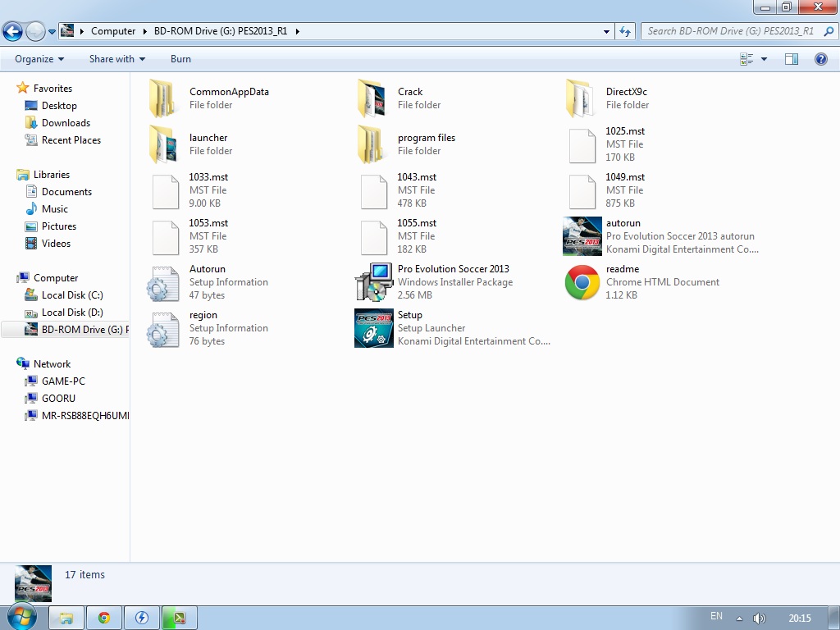Image resolution: width=840 pixels, height=630 pixels.
Task: Open Windows Explorer from the taskbar
Action: click(66, 618)
